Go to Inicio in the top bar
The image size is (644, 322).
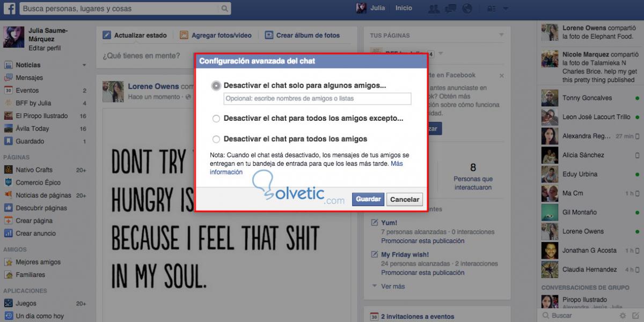404,8
